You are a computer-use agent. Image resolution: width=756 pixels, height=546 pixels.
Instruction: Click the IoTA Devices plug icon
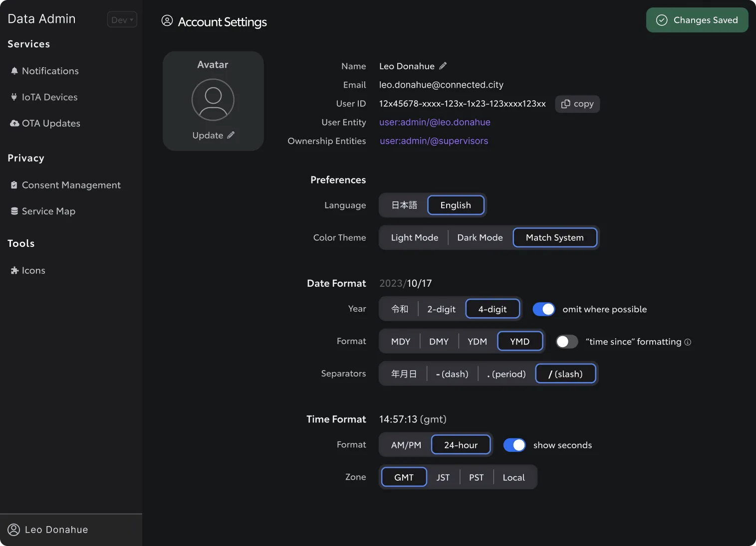[x=14, y=97]
